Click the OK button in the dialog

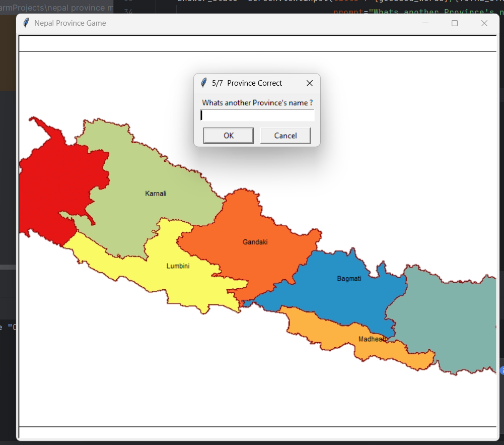coord(228,136)
